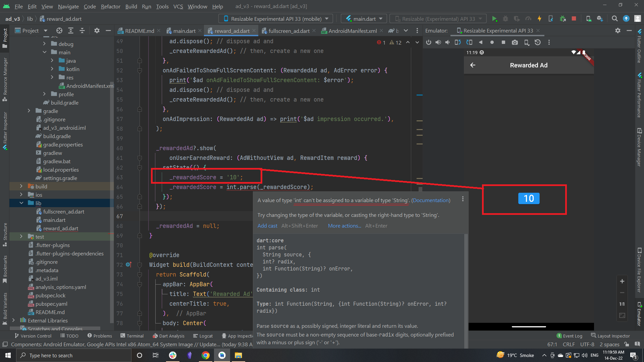The width and height of the screenshot is (644, 362).
Task: Click the Documentation link in tooltip
Action: click(x=430, y=200)
